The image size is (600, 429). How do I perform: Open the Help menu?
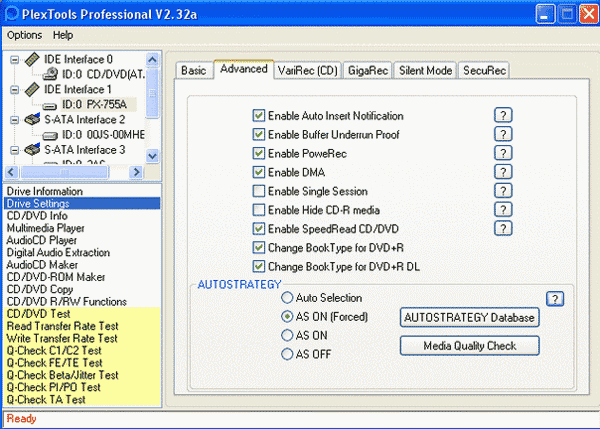(63, 35)
